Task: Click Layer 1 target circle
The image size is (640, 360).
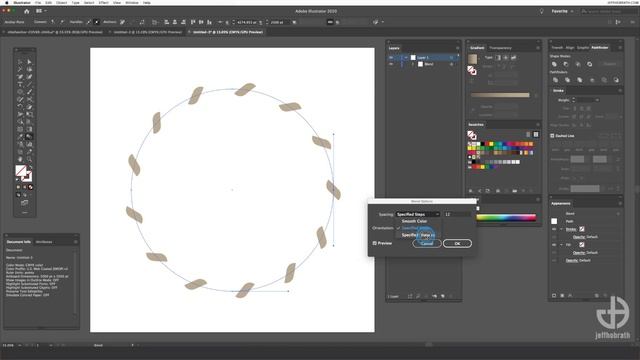Action: (451, 58)
